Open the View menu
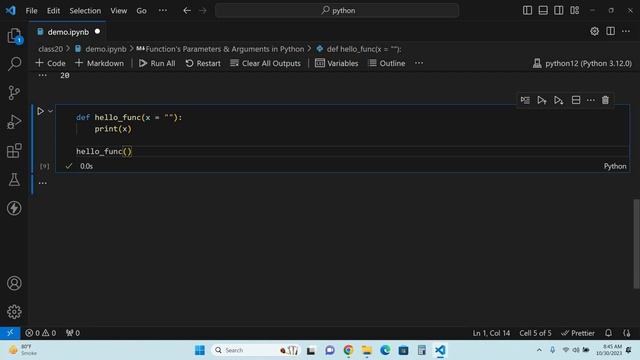 [119, 11]
